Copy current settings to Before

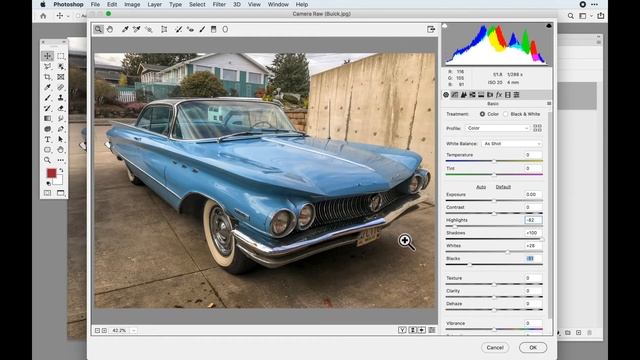[x=422, y=330]
